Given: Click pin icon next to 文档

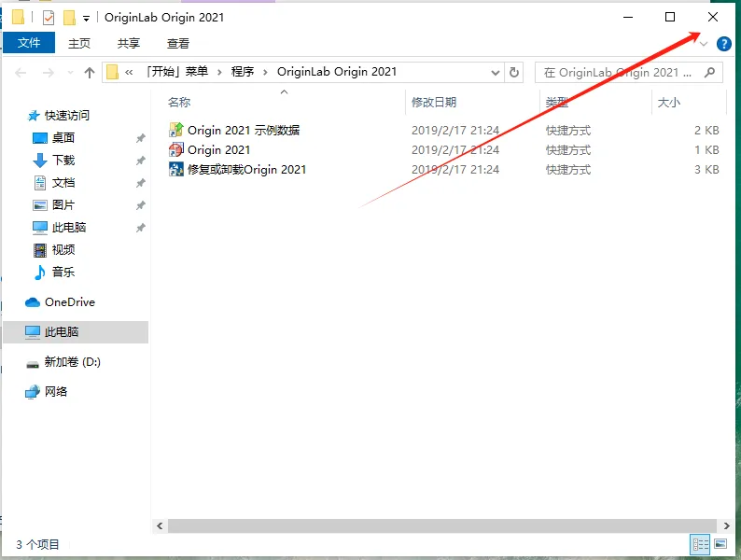Looking at the screenshot, I should (x=140, y=183).
